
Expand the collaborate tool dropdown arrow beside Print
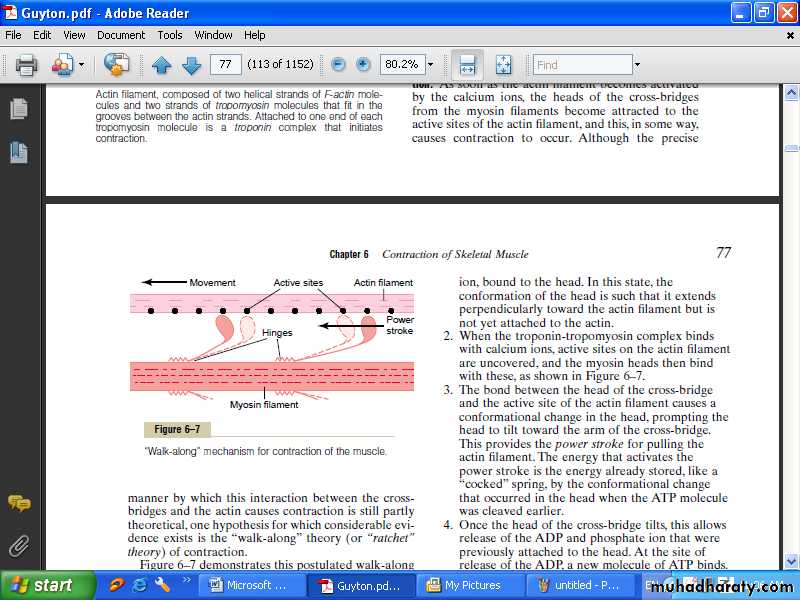point(82,65)
